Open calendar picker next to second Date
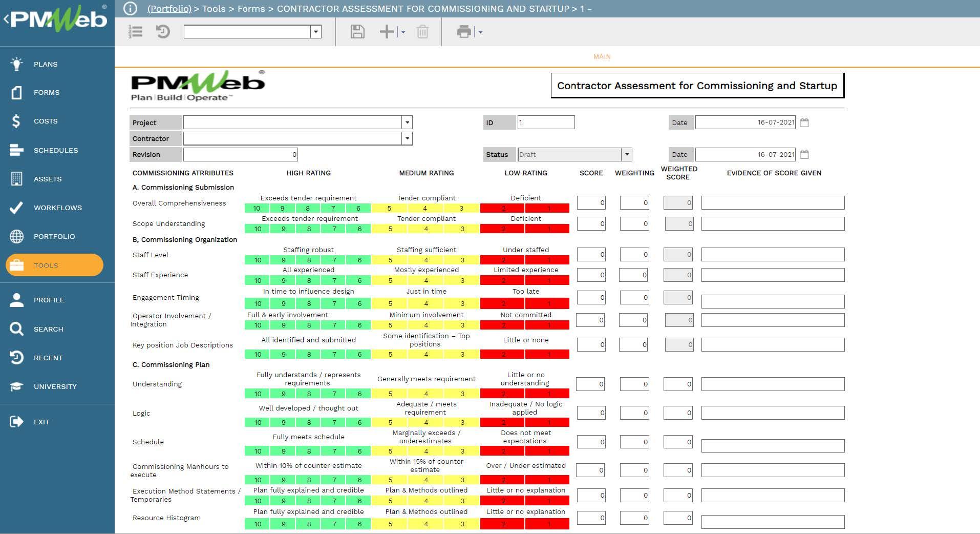Viewport: 980px width, 534px height. [x=804, y=154]
